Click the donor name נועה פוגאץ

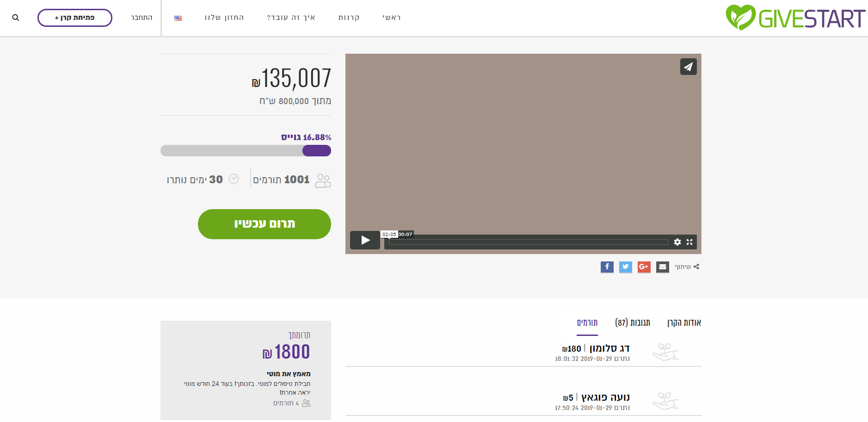click(x=606, y=397)
